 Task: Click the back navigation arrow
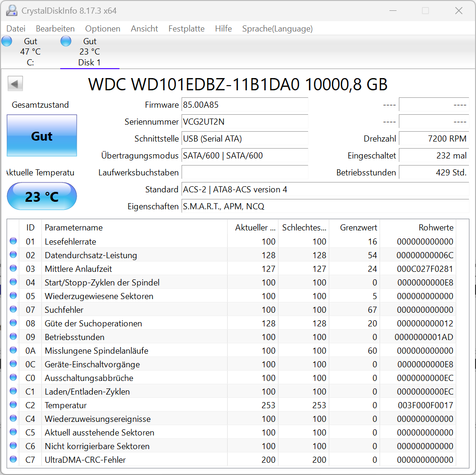pos(15,83)
